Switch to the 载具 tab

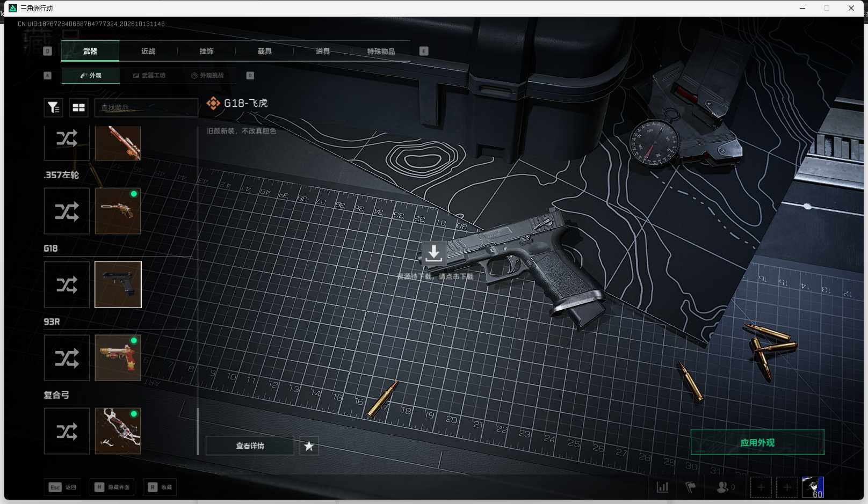click(264, 51)
